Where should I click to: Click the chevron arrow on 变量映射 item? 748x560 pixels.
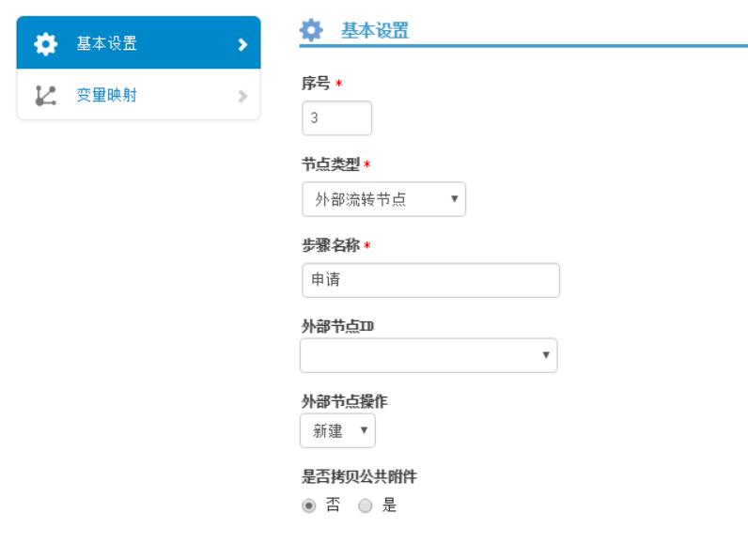242,95
